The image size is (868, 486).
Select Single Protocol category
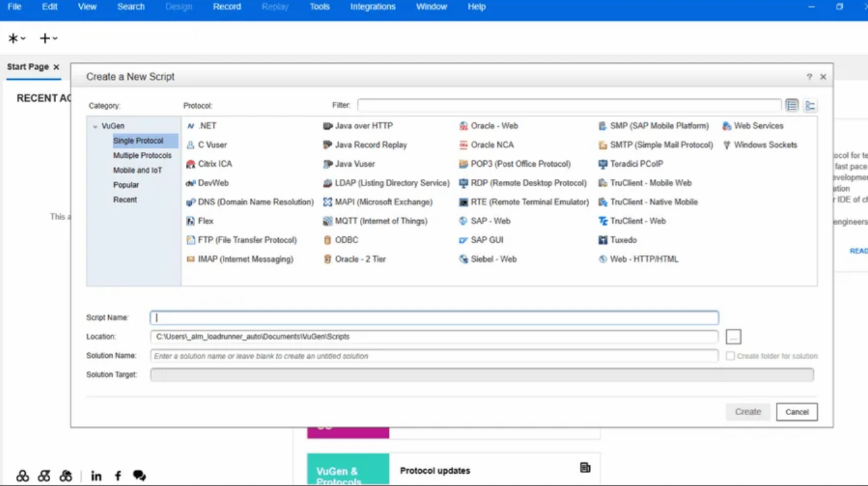tap(138, 141)
